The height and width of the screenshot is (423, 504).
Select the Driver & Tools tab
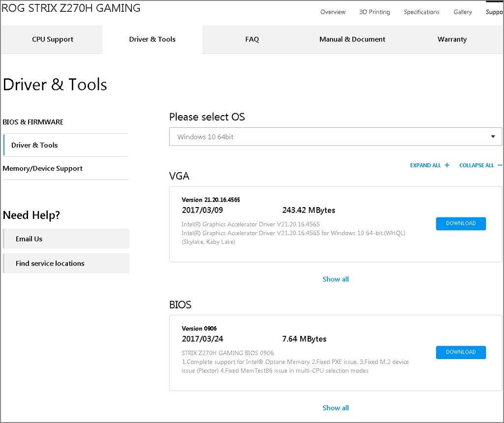(153, 39)
